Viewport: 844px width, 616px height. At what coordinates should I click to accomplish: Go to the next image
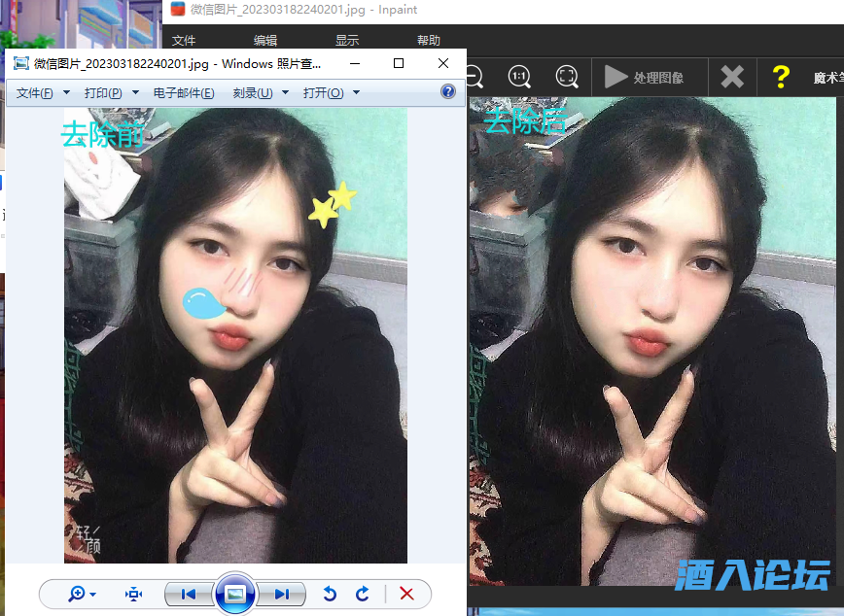pyautogui.click(x=282, y=594)
